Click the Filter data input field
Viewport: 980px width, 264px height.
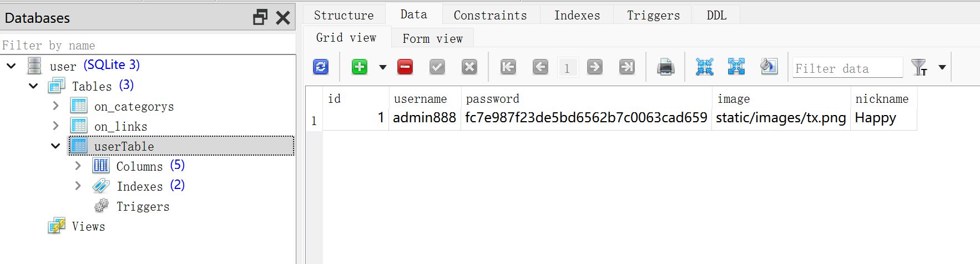(846, 68)
